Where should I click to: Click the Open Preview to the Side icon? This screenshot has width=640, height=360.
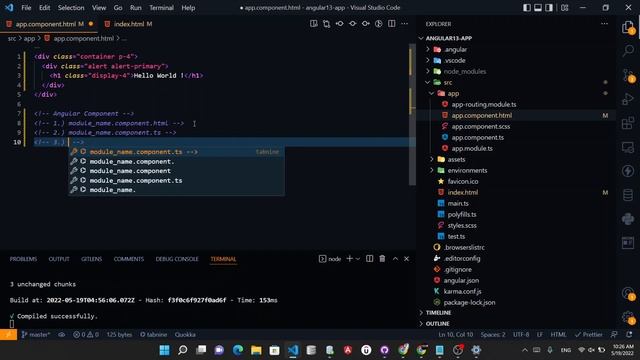[313, 24]
